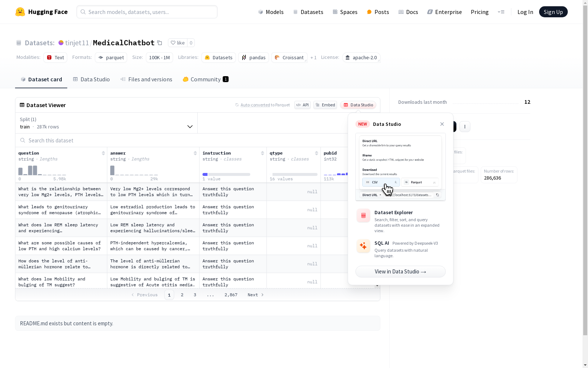Open the apache-2.0 license tag
Image resolution: width=588 pixels, height=368 pixels.
[361, 57]
